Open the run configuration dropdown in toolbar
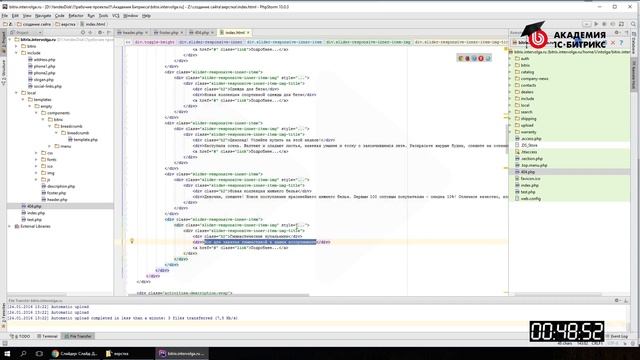 click(x=587, y=24)
